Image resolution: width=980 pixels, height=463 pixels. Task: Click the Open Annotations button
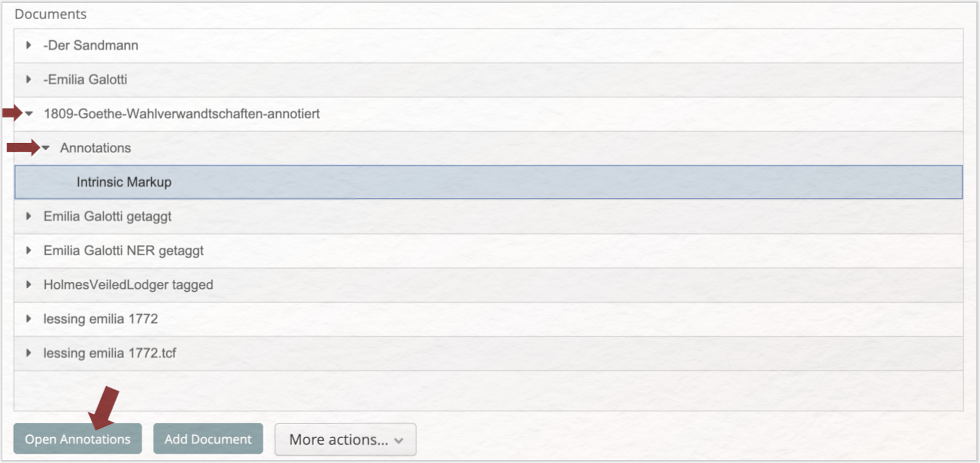(77, 439)
